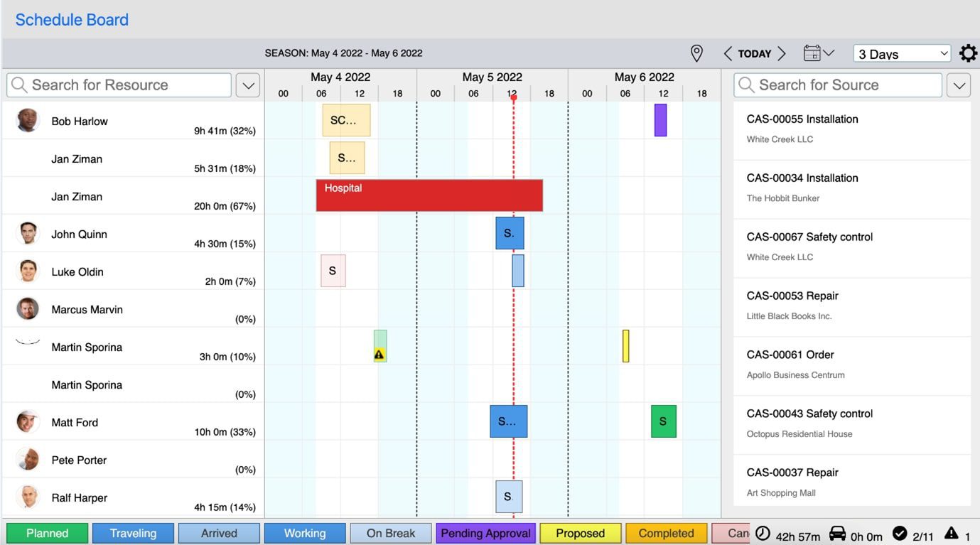This screenshot has width=980, height=545.
Task: Click the alert triangle in status bar
Action: pos(951,534)
